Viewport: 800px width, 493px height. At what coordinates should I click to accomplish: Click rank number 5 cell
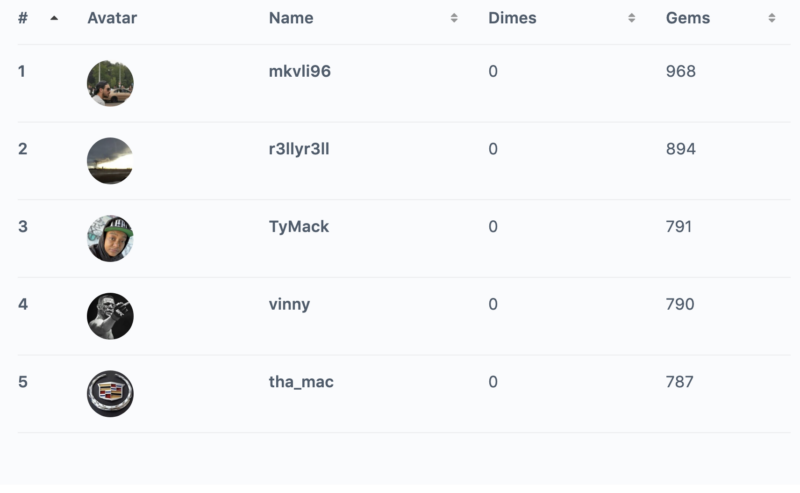[23, 382]
